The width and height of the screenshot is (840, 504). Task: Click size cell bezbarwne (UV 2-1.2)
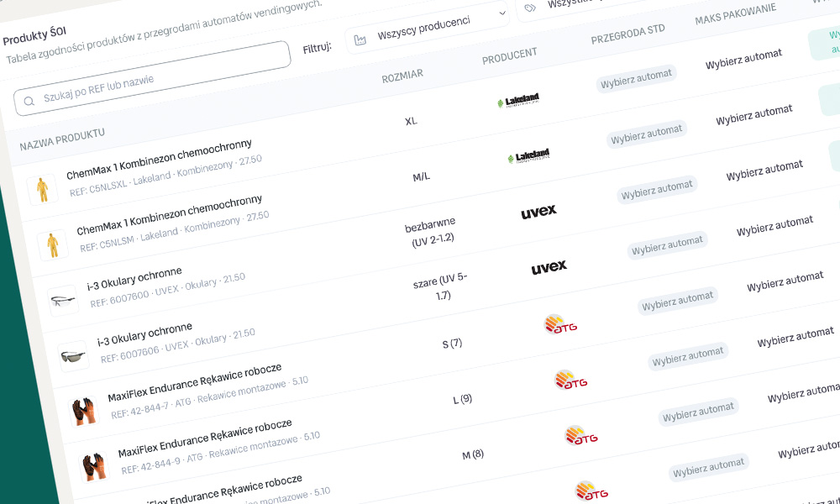[x=431, y=232]
